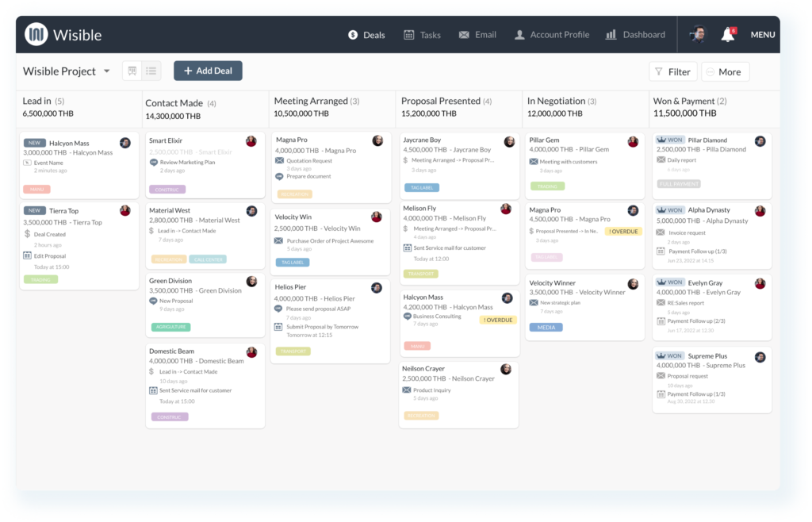Select the TRADING tag on Tierra Top
812x522 pixels.
[40, 279]
